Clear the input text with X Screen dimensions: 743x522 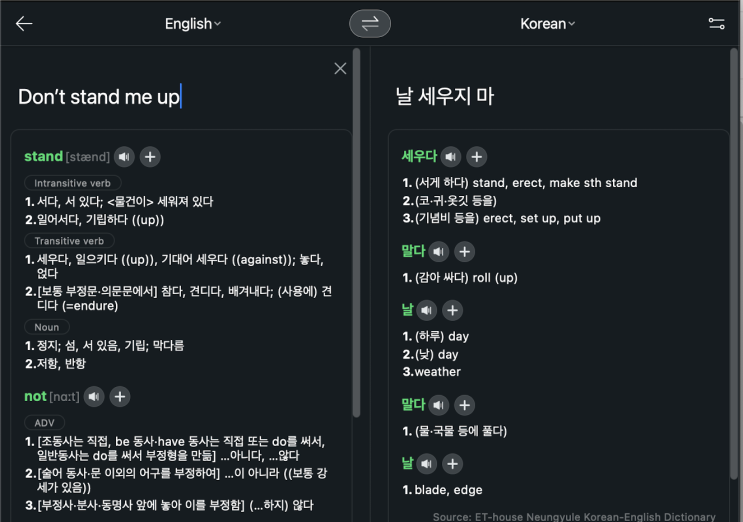340,68
